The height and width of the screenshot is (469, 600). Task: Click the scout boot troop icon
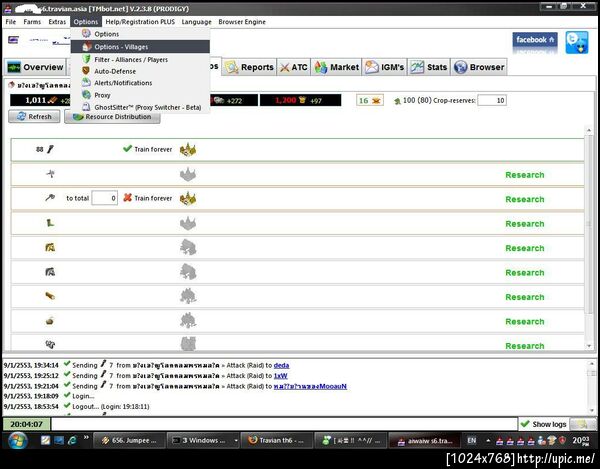50,223
